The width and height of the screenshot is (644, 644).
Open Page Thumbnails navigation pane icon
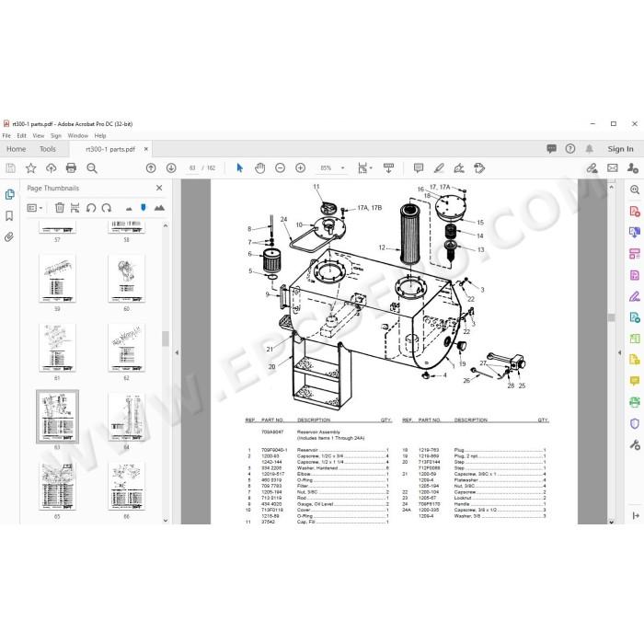pyautogui.click(x=9, y=194)
